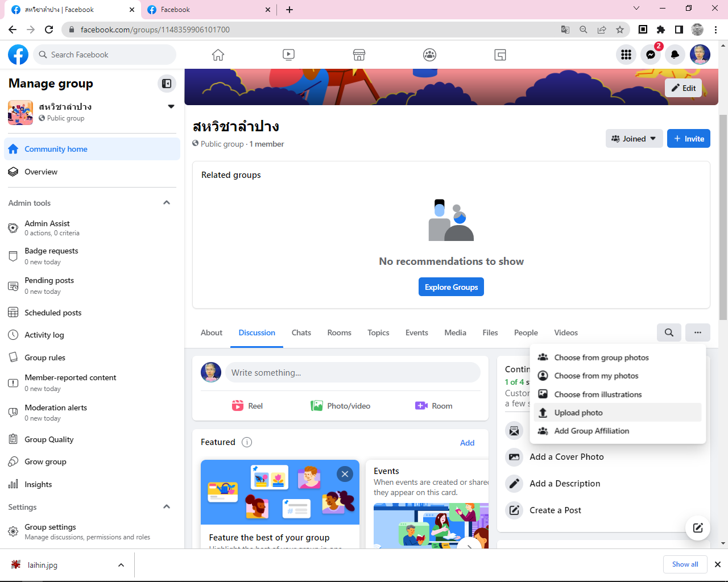Open the Topics tab

(x=378, y=332)
